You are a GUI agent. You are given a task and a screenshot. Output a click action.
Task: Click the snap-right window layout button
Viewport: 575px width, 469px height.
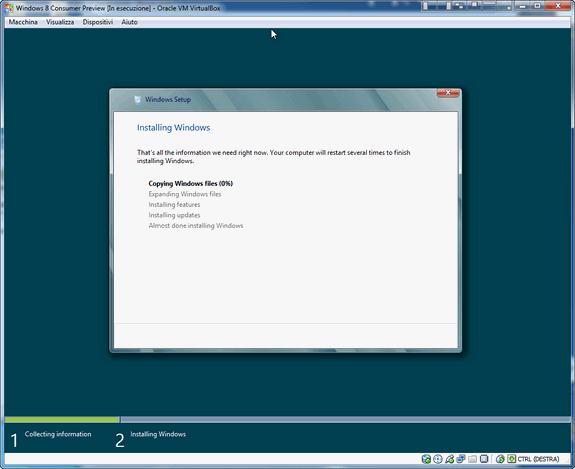[445, 6]
